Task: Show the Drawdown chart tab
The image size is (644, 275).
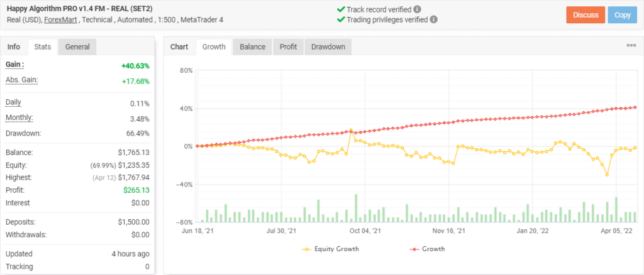Action: (x=328, y=46)
